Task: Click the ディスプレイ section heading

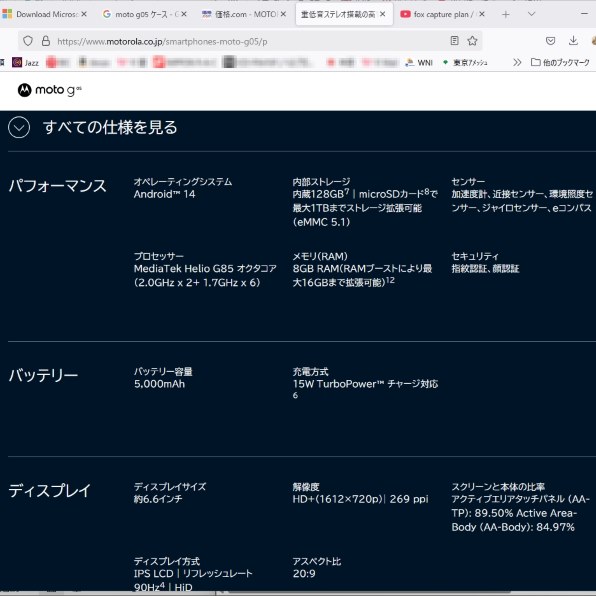Action: [x=49, y=490]
